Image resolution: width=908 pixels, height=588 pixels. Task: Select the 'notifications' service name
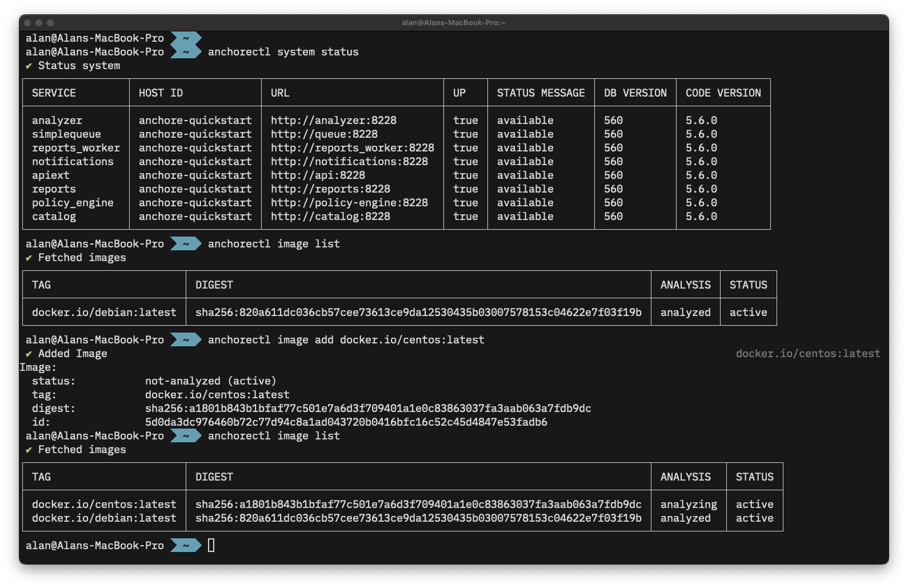(x=73, y=162)
